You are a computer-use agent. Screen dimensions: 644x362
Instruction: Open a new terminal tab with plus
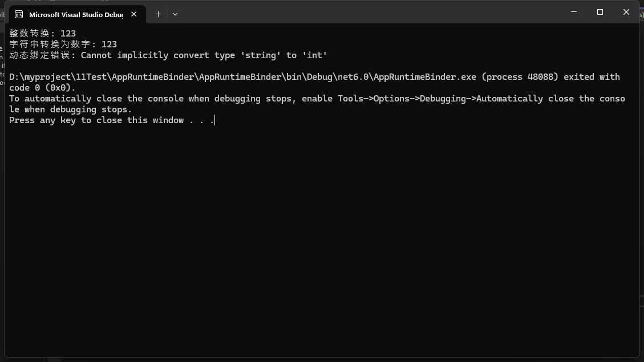[x=158, y=14]
